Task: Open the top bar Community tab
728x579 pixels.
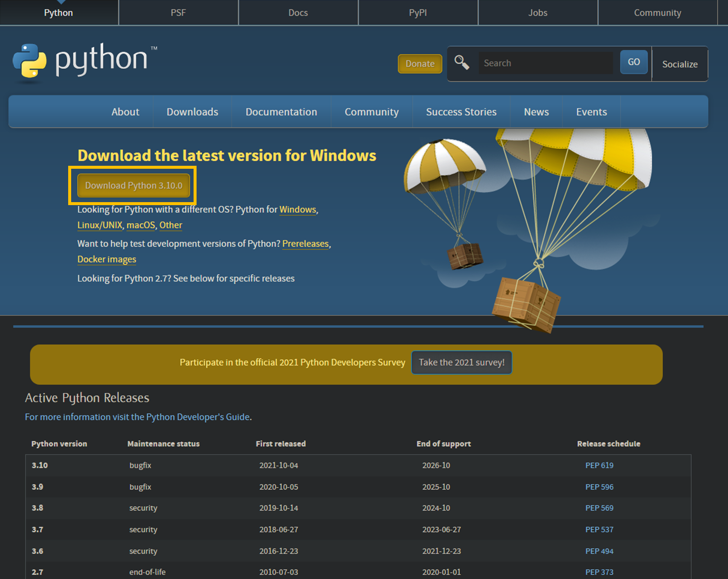Action: click(657, 12)
